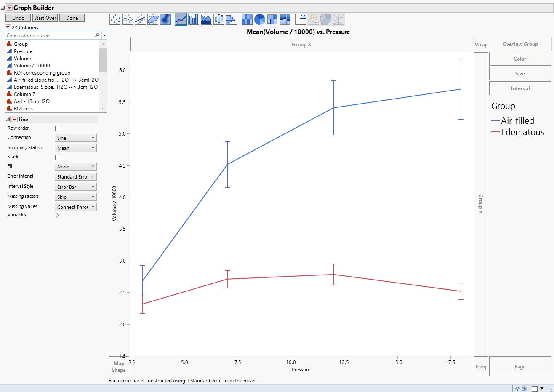Click the Interval drop zone
Image resolution: width=554 pixels, height=392 pixels.
[x=520, y=88]
